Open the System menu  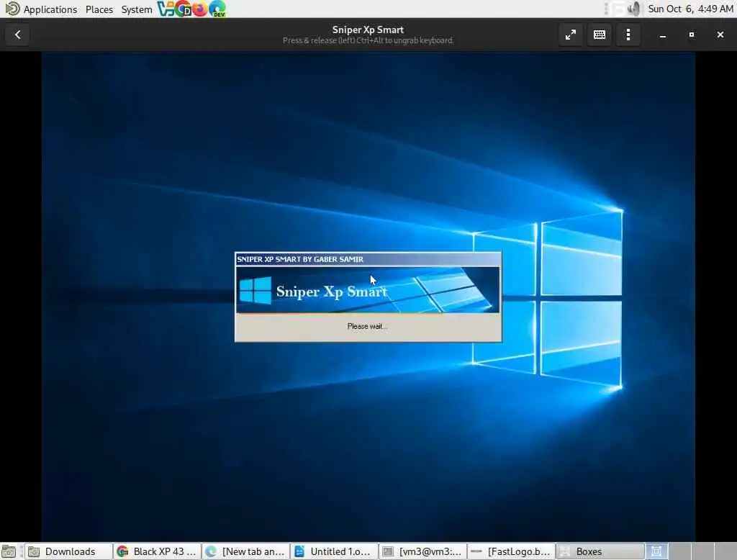click(x=136, y=9)
